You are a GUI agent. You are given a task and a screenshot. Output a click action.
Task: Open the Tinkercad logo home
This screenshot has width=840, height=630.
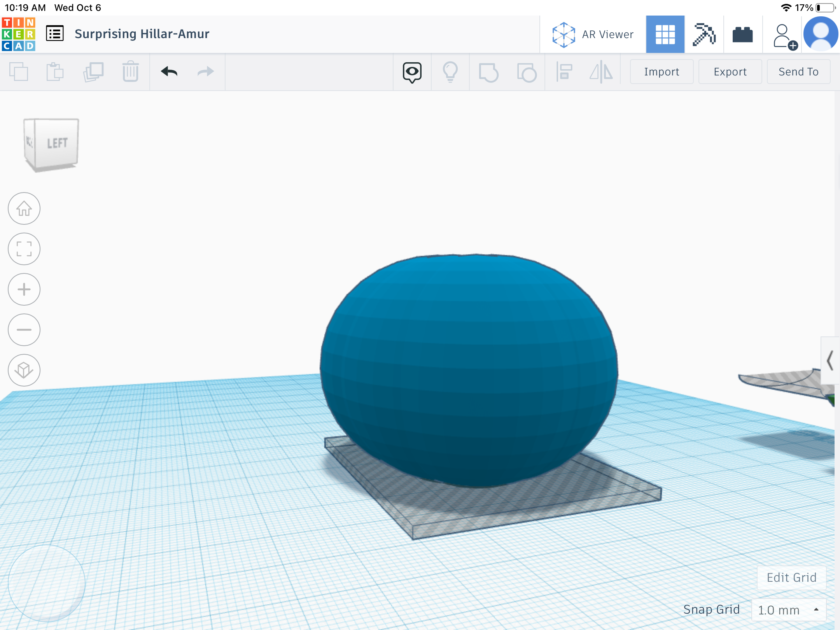coord(18,34)
